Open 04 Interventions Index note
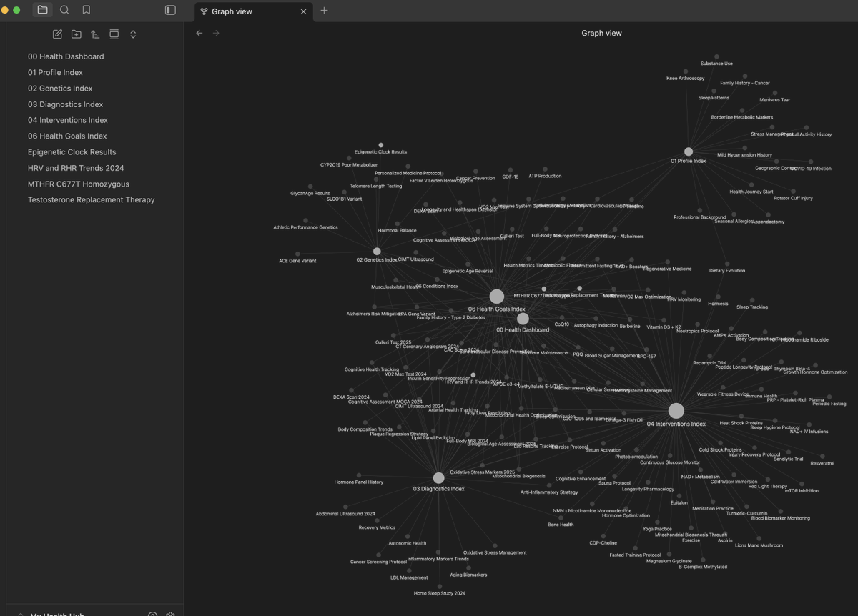The width and height of the screenshot is (858, 616). [68, 120]
